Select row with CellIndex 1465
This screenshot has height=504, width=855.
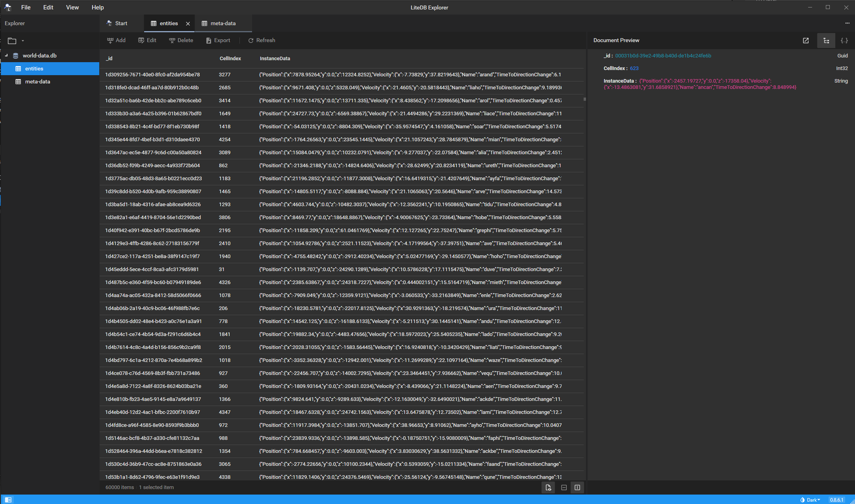coord(341,191)
